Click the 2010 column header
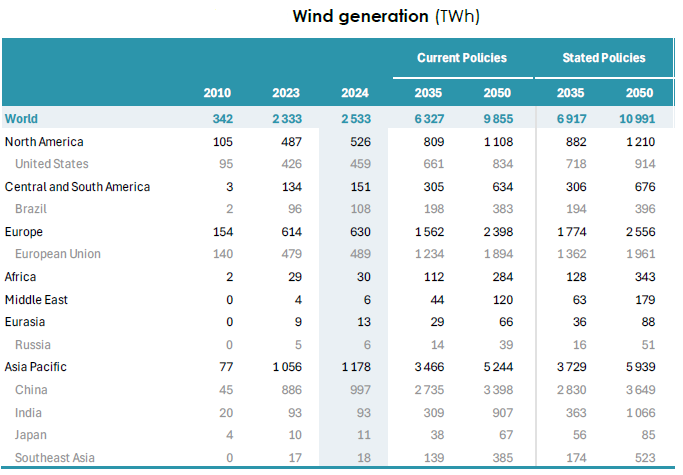 pos(217,93)
